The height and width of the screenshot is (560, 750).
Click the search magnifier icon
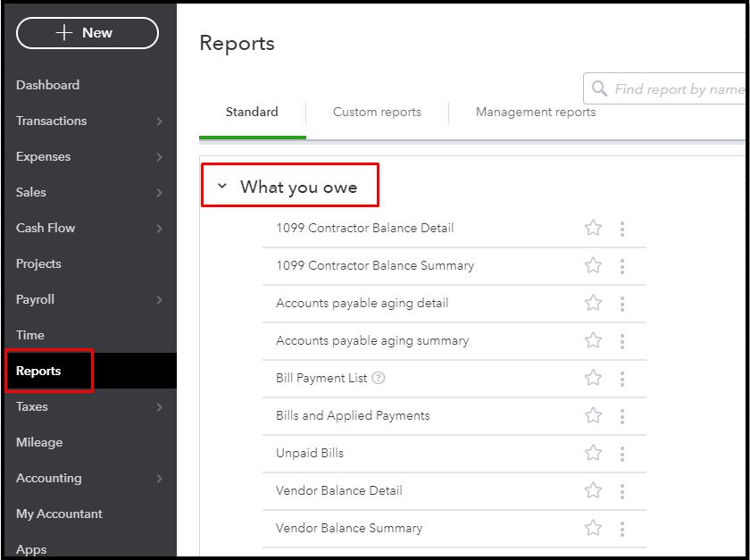[598, 88]
